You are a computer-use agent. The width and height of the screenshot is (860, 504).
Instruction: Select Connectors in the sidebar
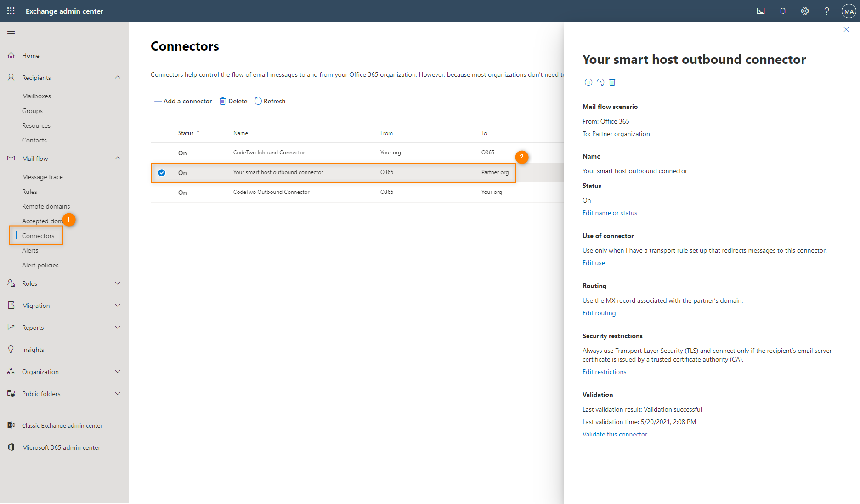point(38,236)
